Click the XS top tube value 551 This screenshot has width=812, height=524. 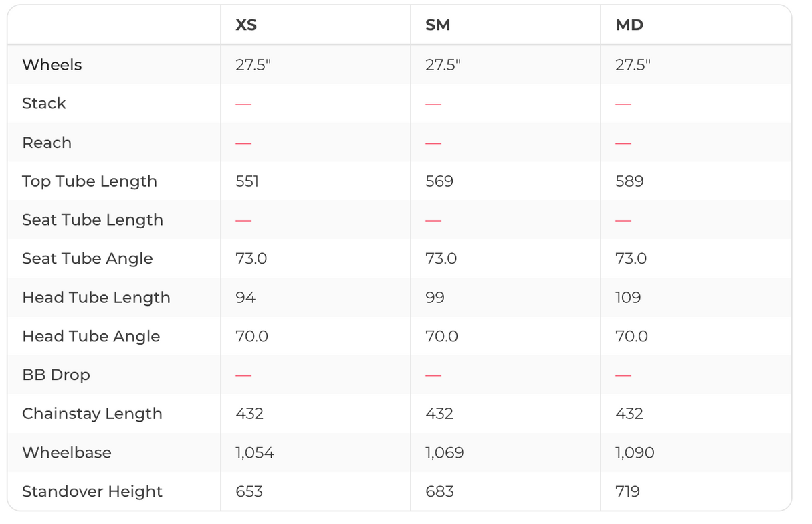pyautogui.click(x=247, y=181)
